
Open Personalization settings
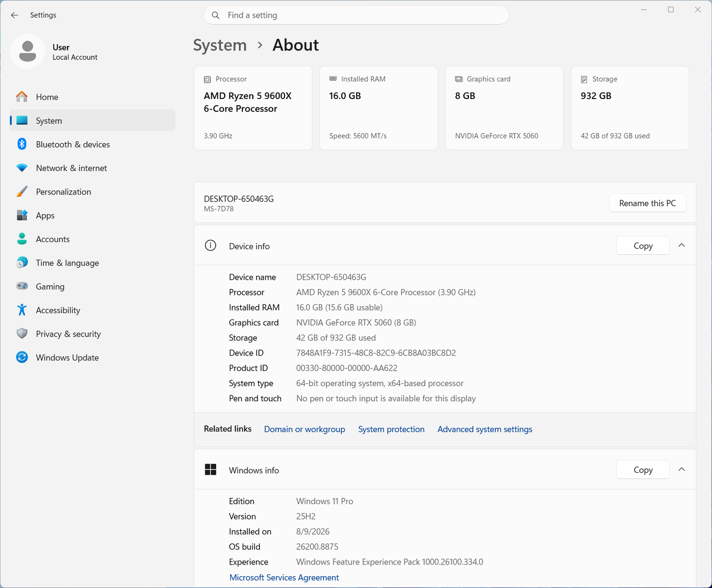click(x=93, y=192)
